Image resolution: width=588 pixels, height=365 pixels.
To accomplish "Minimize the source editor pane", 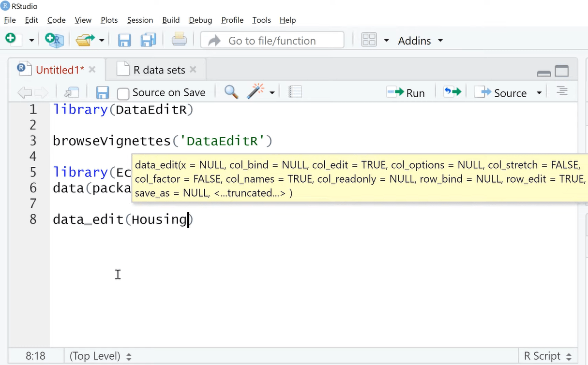I will (544, 73).
